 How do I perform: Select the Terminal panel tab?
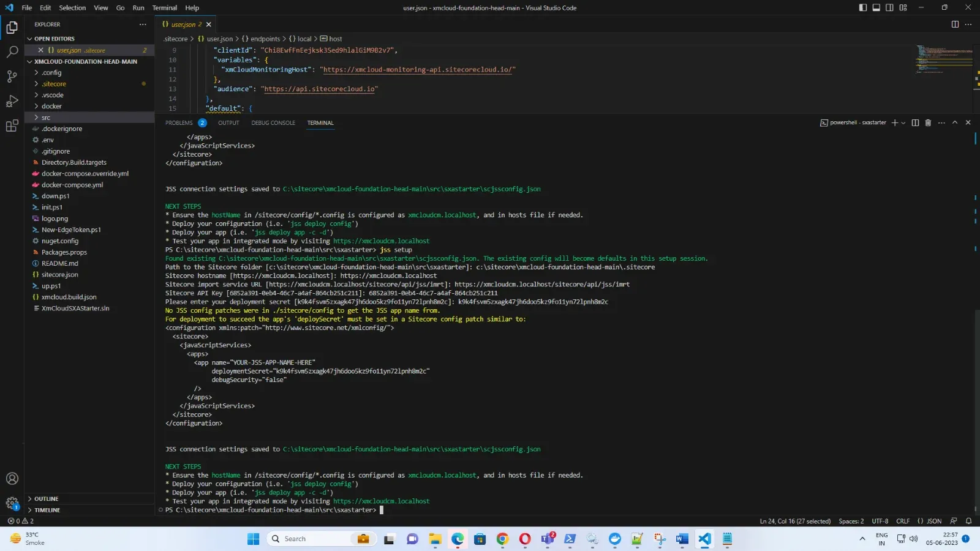(x=320, y=123)
